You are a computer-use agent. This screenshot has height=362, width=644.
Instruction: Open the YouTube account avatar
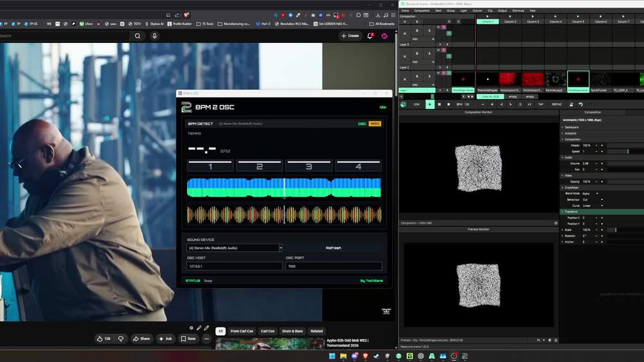coord(384,36)
